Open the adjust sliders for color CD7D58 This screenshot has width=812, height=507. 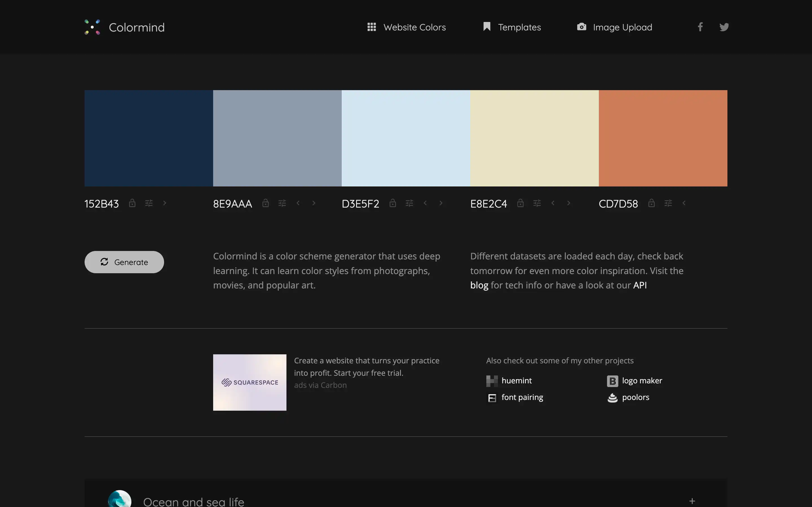pos(668,203)
